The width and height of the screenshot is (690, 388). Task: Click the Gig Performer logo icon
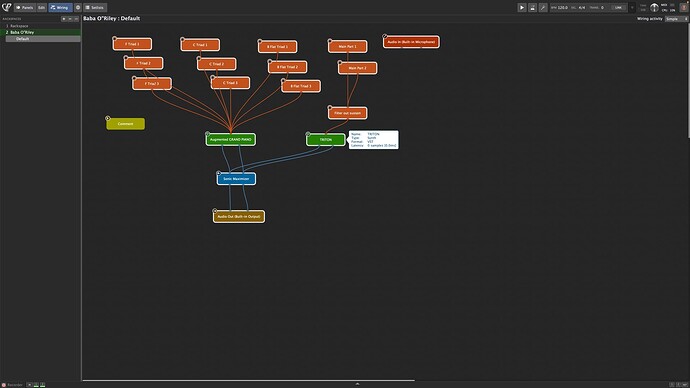coord(6,7)
